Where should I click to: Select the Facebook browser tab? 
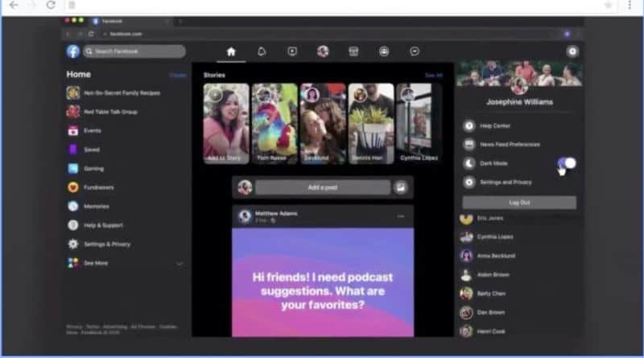[x=130, y=21]
